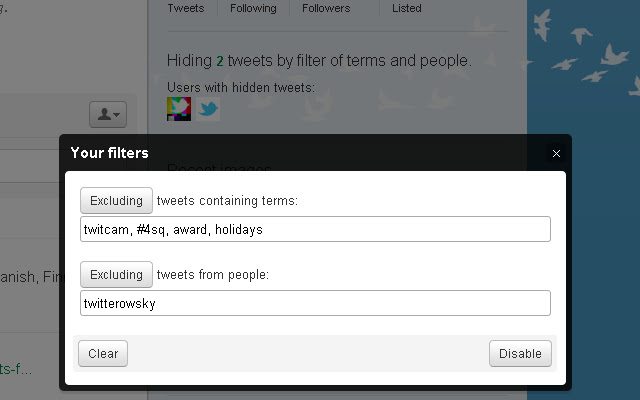Click the colorful hidden-user avatar
Image resolution: width=640 pixels, height=400 pixels.
click(179, 108)
